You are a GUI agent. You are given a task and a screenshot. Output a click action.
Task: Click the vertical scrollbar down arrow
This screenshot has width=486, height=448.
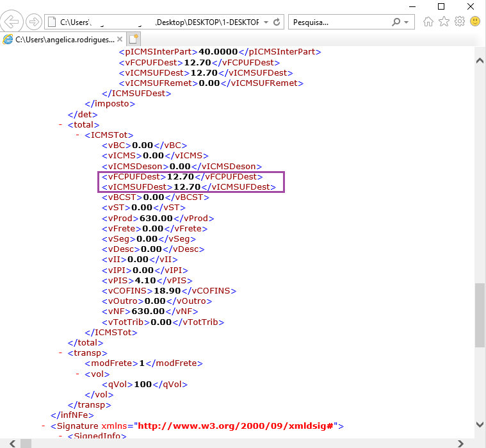tap(480, 424)
